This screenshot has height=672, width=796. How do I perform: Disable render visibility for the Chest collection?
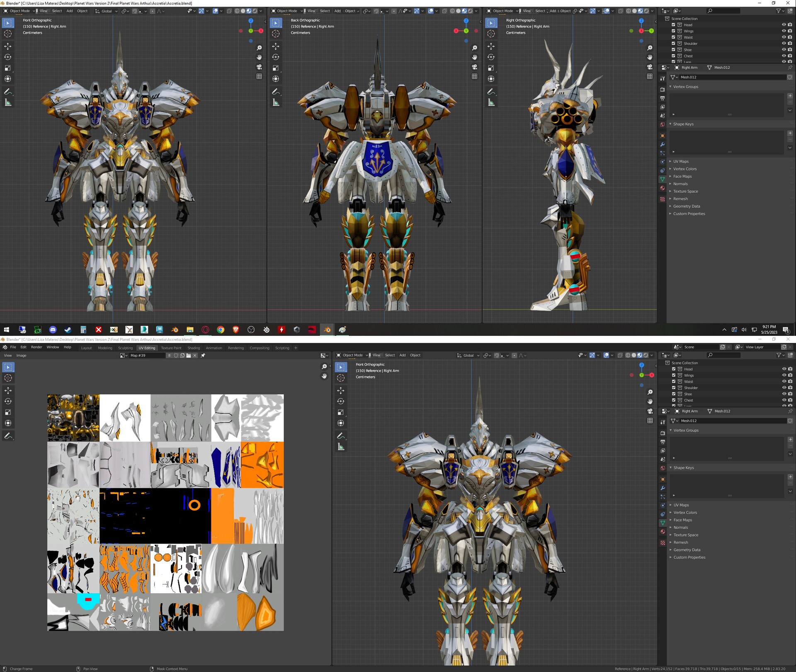(x=790, y=56)
